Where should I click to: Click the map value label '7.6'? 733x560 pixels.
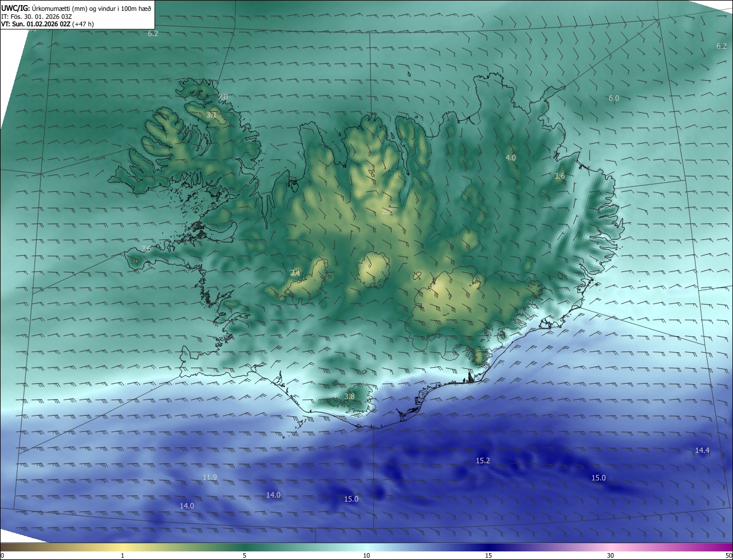coord(146,249)
